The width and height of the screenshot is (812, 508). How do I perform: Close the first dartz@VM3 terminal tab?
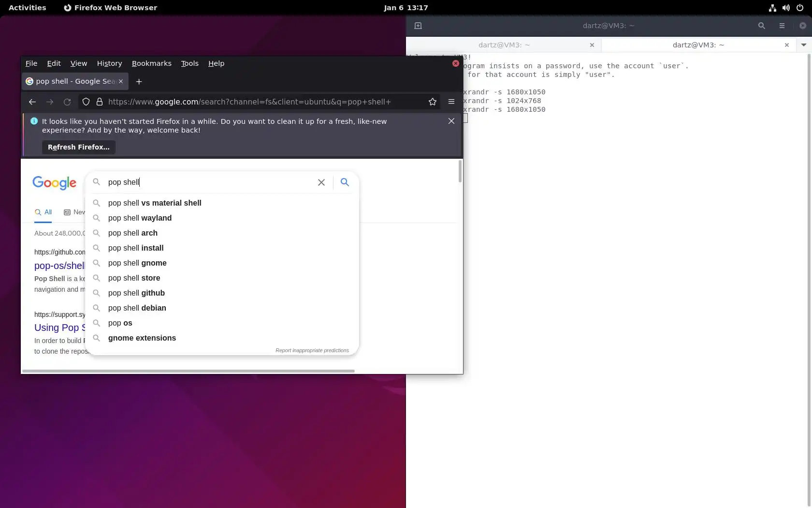pos(592,45)
